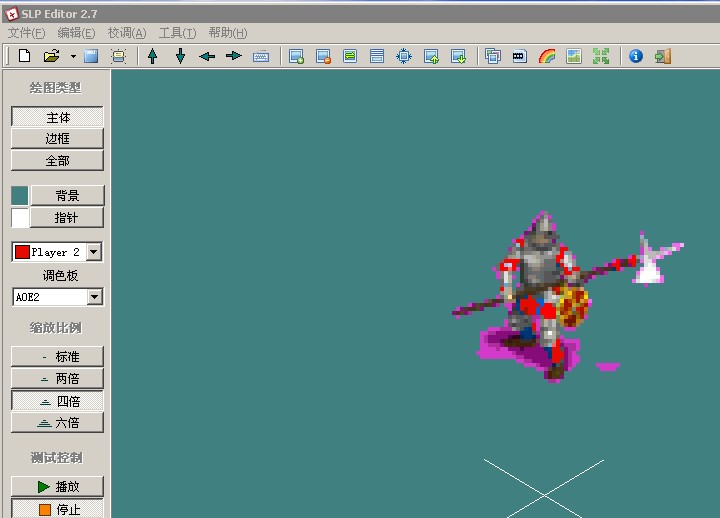This screenshot has width=720, height=518.
Task: Remove a frame with the red minus icon
Action: tap(323, 56)
